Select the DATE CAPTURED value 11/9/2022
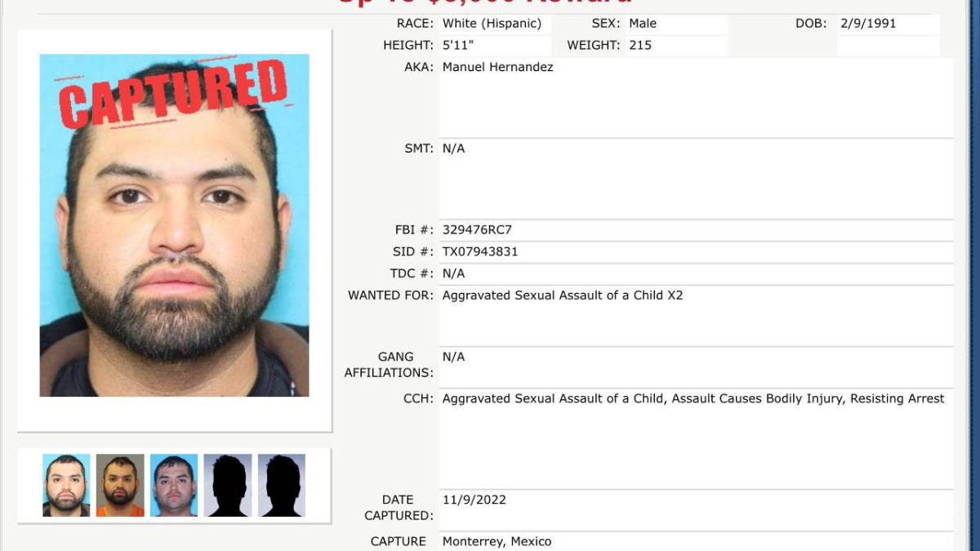This screenshot has height=551, width=980. [474, 500]
